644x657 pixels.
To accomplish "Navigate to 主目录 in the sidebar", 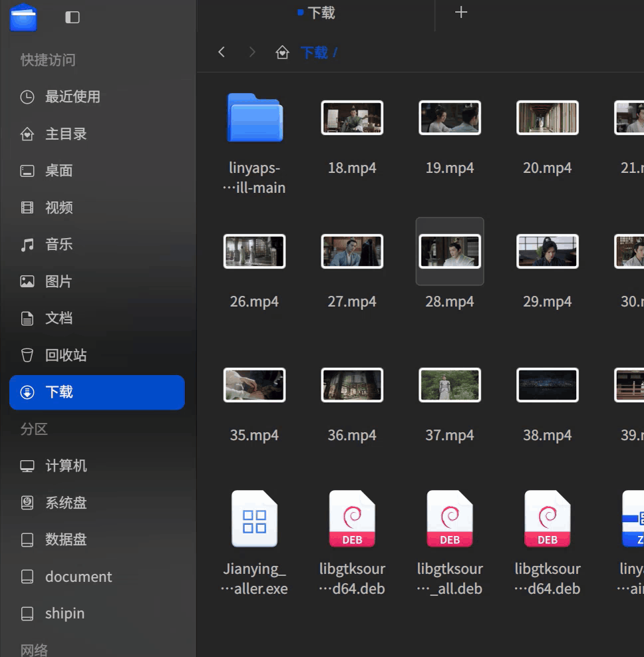I will click(x=65, y=134).
